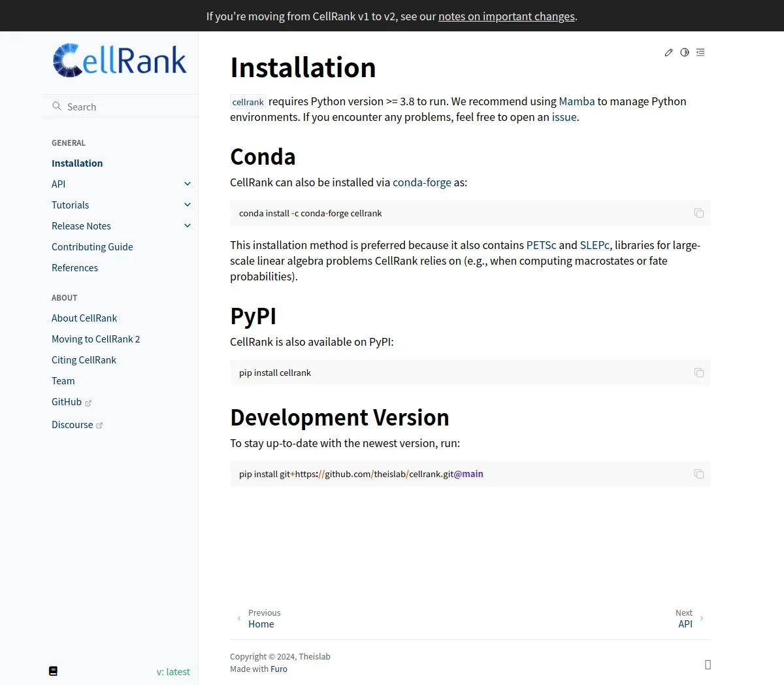
Task: Open the SLEPc link
Action: (595, 245)
